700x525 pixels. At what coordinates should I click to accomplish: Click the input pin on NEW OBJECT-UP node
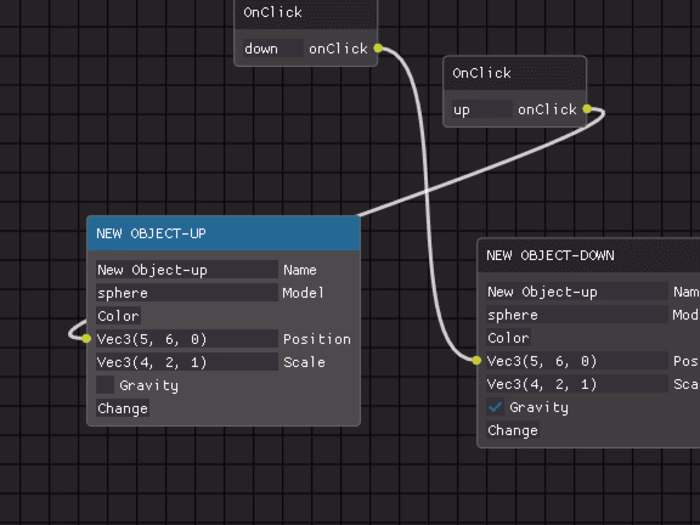pos(86,339)
